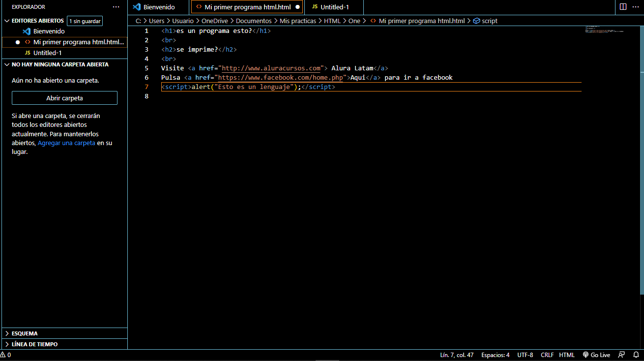Expand the Esquema section

(64, 333)
